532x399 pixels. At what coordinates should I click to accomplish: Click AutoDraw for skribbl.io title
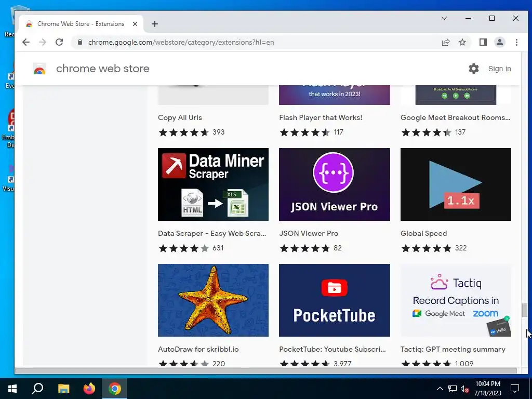point(198,349)
